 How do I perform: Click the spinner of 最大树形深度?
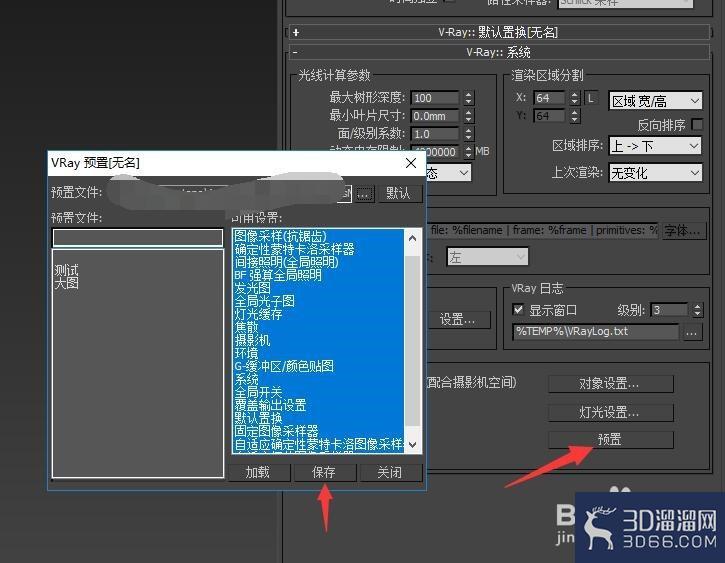pos(469,98)
